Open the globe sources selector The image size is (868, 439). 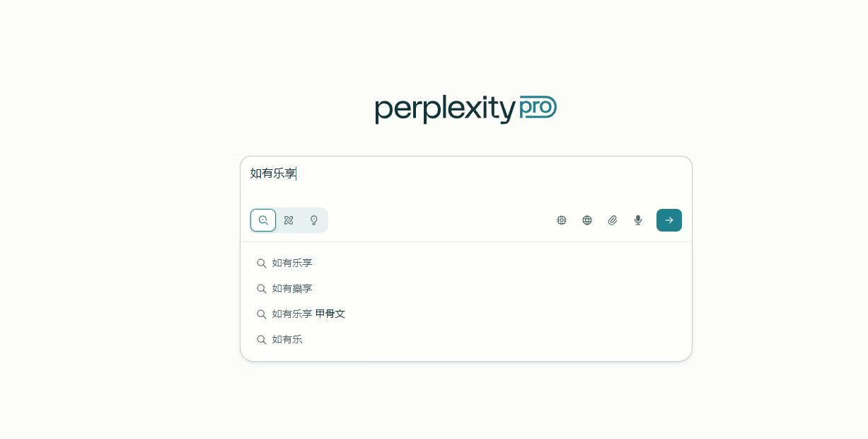pyautogui.click(x=587, y=220)
